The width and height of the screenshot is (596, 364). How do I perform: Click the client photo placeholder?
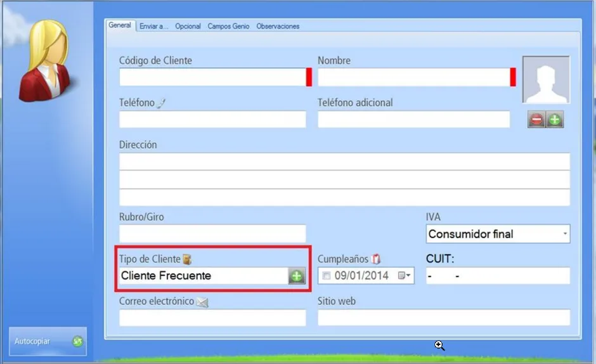tap(546, 79)
